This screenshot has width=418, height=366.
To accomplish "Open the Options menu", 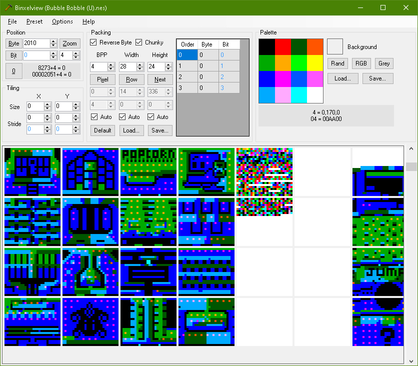I will coord(62,22).
